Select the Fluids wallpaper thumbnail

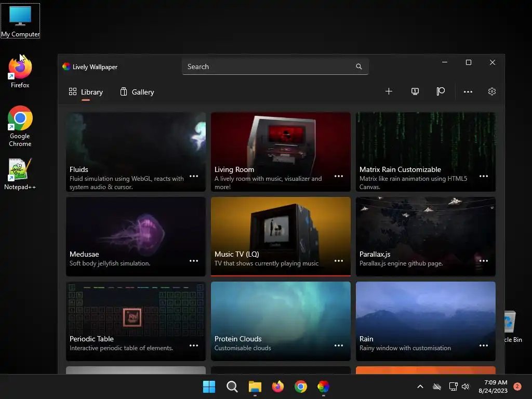[136, 152]
